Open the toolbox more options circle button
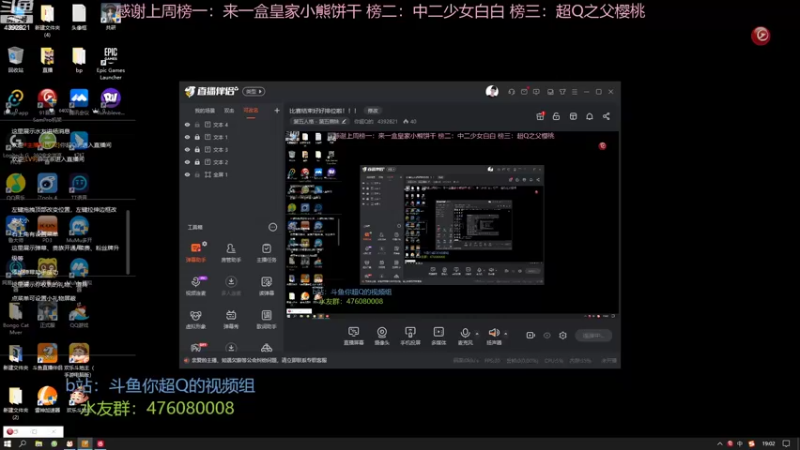 [273, 227]
